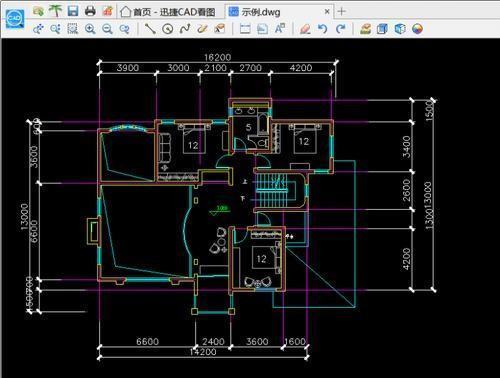Click the green elevation marker in hall
Screen dimensions: 500x378
coord(220,210)
